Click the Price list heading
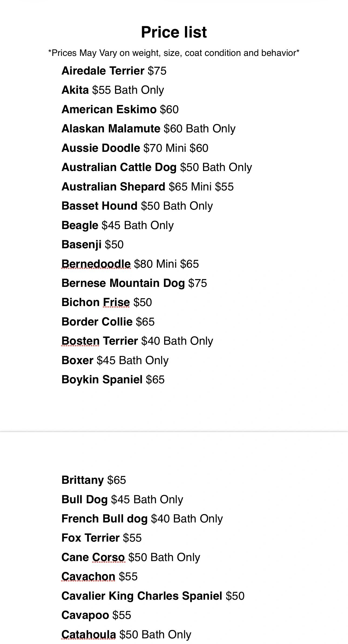The image size is (348, 644). coord(174,32)
